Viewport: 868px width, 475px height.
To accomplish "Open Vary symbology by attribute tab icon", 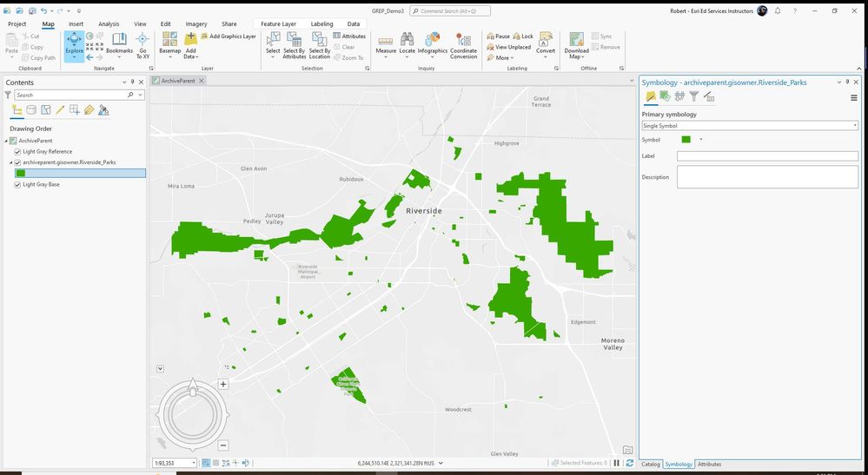I will click(665, 96).
